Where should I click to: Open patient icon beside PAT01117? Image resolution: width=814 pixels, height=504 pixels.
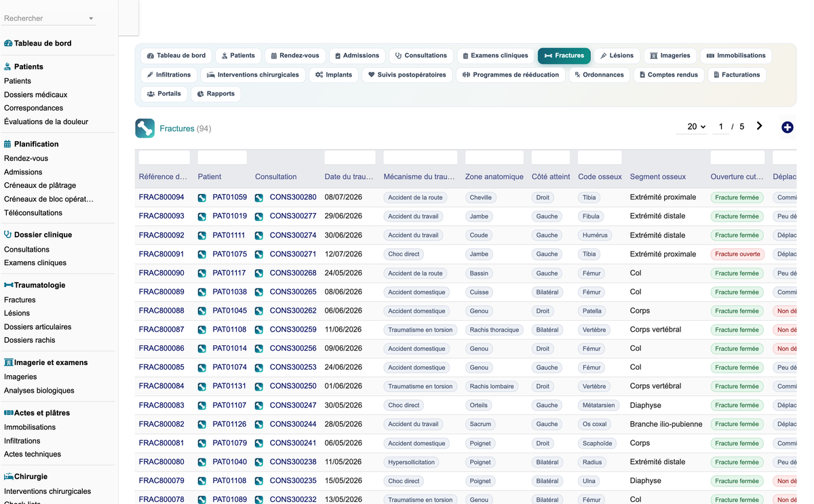point(202,273)
